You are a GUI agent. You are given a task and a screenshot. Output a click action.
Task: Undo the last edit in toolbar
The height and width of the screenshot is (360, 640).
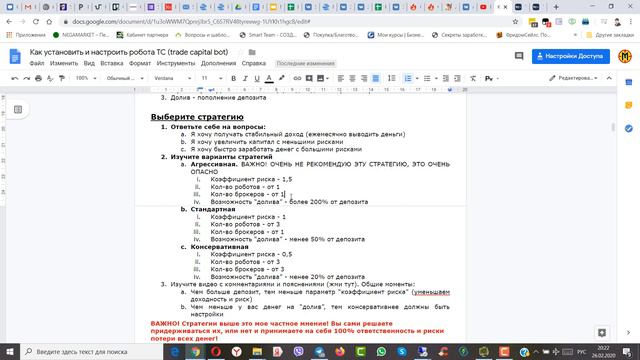click(15, 78)
